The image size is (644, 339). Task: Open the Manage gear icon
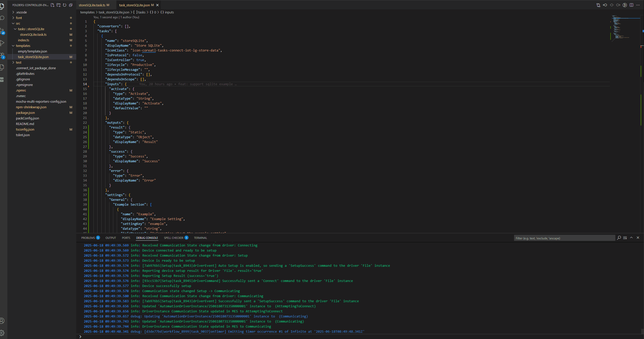click(x=2, y=333)
